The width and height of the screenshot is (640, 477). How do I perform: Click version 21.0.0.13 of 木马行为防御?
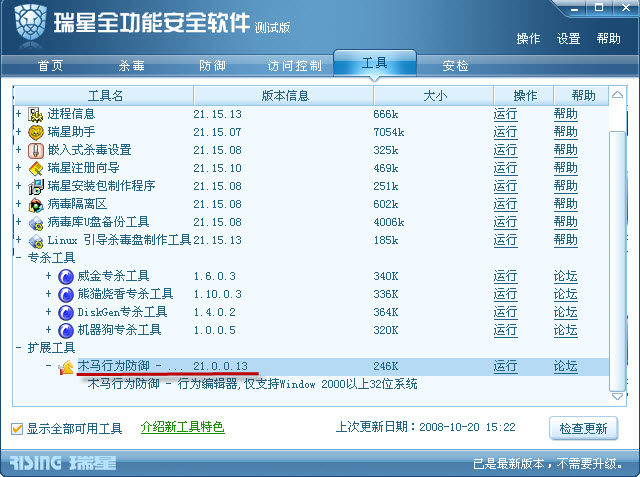coord(220,366)
